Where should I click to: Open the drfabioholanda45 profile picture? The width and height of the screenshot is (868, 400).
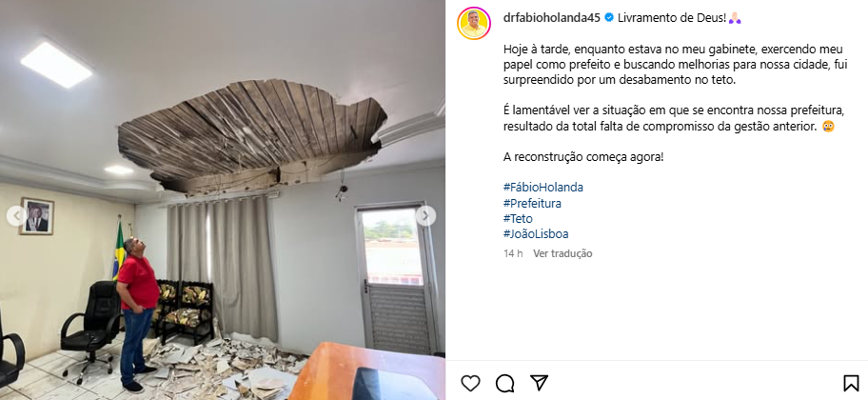474,23
